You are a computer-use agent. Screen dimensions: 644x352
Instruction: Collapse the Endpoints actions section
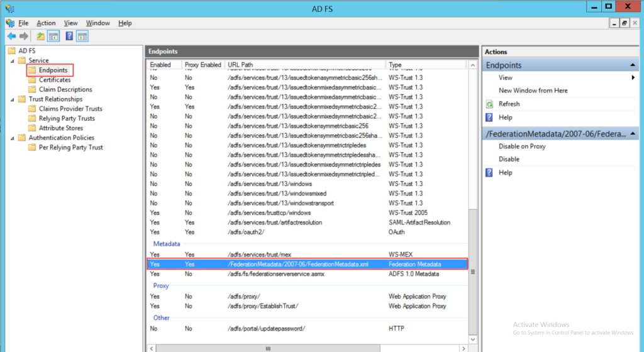633,65
